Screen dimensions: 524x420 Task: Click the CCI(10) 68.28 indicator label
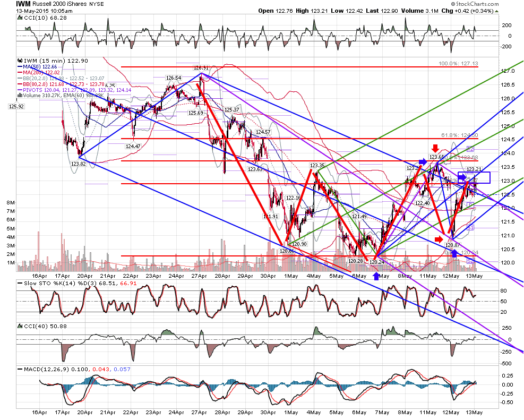click(x=45, y=18)
